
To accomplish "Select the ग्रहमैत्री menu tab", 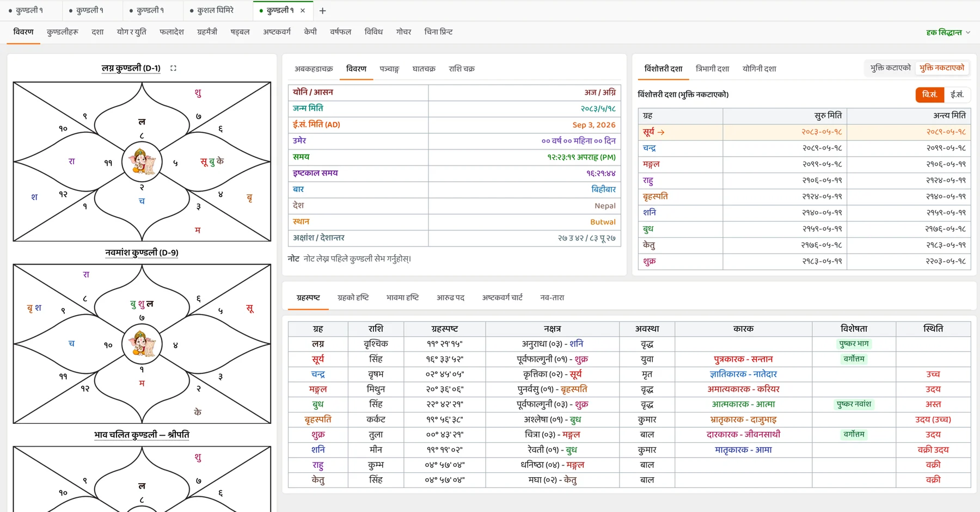I will 207,32.
